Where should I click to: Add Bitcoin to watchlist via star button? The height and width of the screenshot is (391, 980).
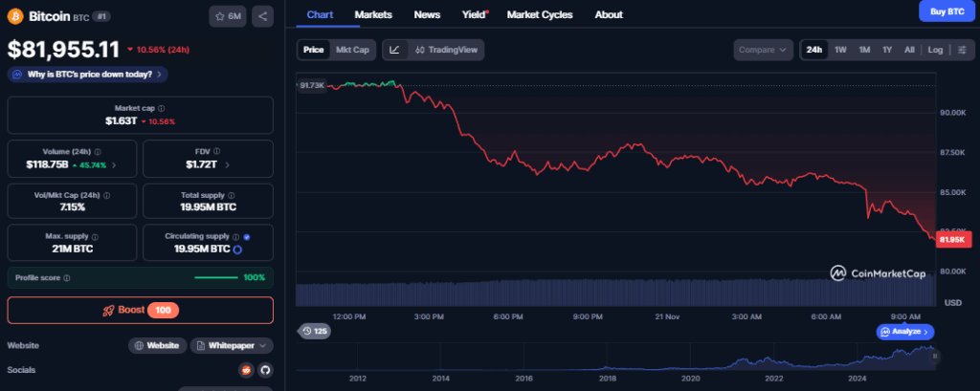[228, 16]
